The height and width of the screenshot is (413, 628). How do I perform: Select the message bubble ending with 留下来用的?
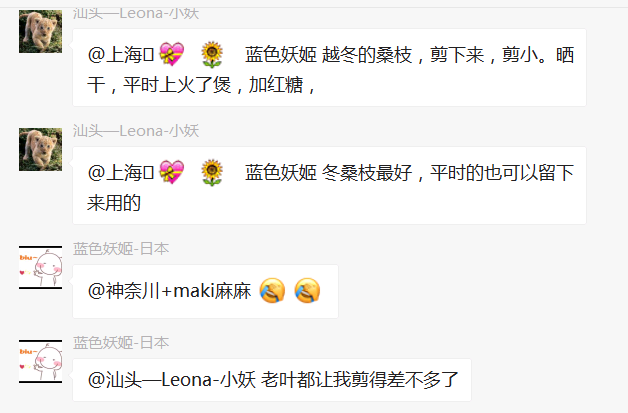pos(329,188)
